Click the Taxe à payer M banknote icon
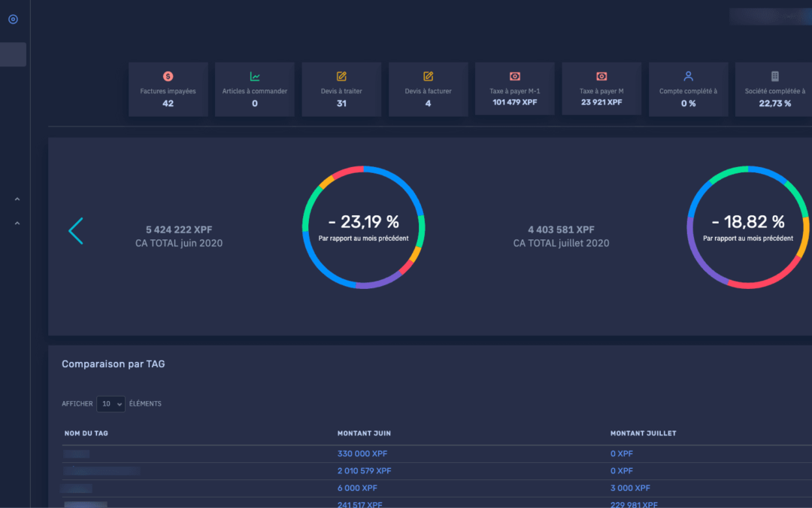 click(x=601, y=77)
